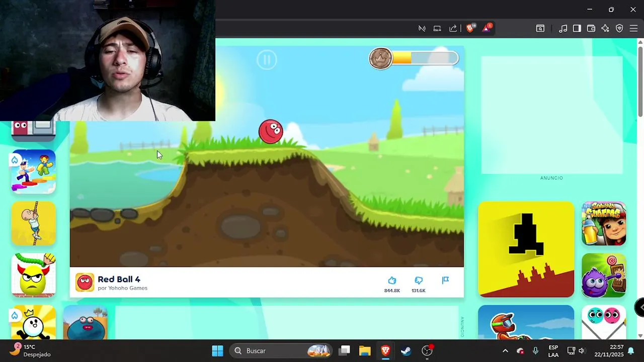Screen dimensions: 644x362
Task: Click the Brave Shields lion icon
Action: click(x=470, y=28)
